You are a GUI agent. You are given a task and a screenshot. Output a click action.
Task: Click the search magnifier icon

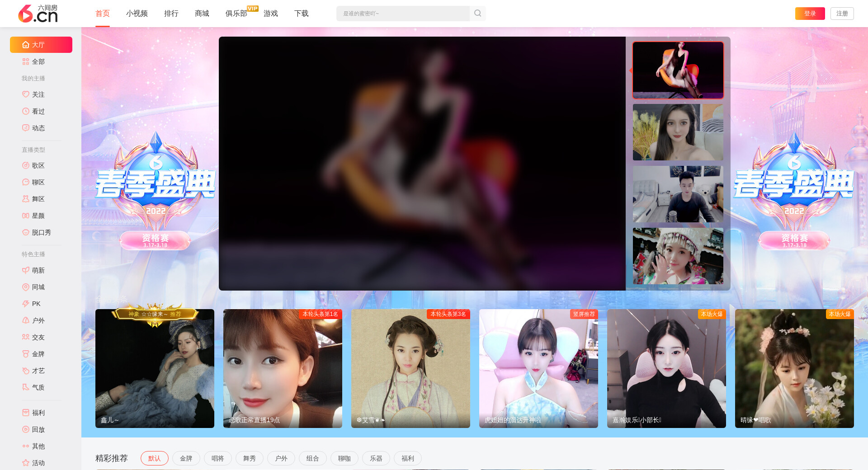(x=477, y=14)
